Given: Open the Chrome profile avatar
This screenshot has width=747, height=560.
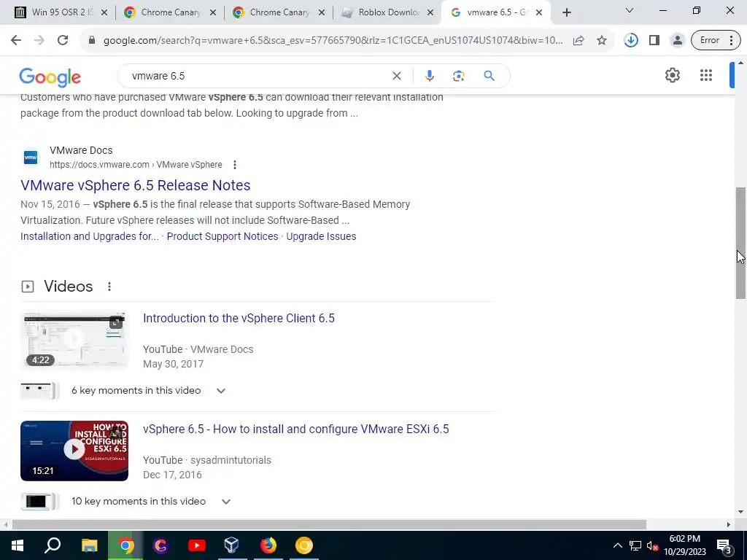Looking at the screenshot, I should [677, 41].
